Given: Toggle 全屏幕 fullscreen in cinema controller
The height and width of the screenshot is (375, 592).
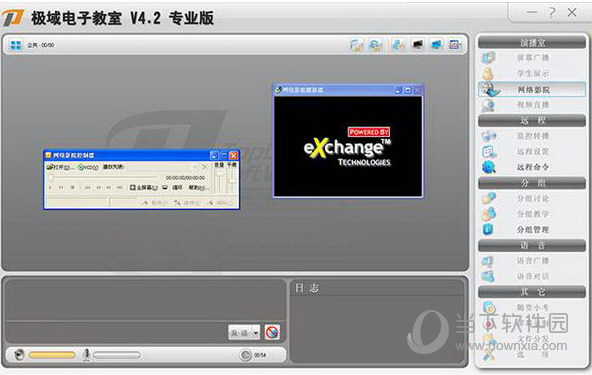Looking at the screenshot, I should pos(144,187).
